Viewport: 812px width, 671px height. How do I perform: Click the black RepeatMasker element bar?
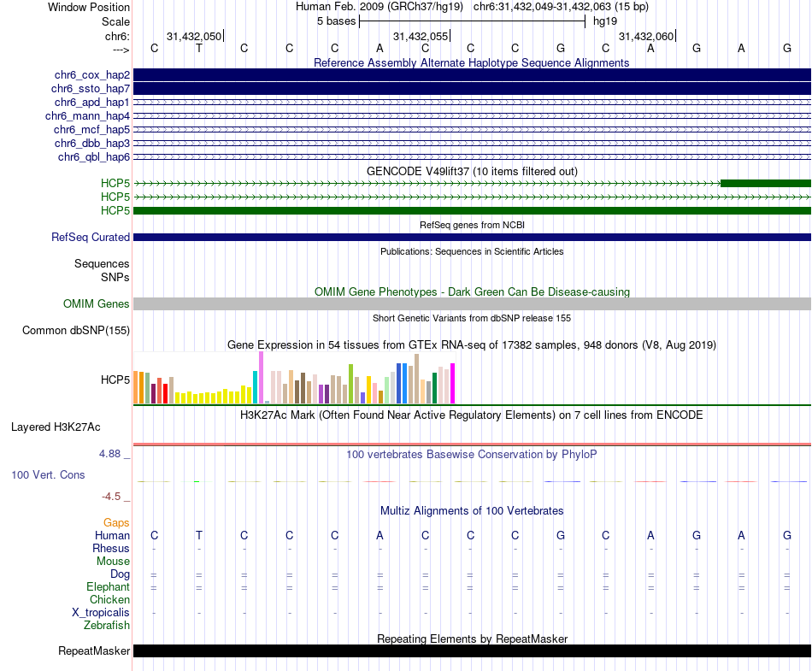tap(472, 650)
